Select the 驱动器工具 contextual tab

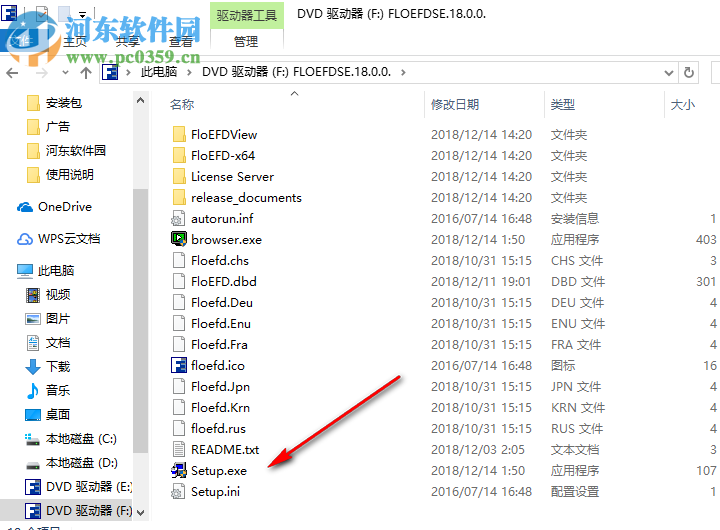click(x=247, y=16)
